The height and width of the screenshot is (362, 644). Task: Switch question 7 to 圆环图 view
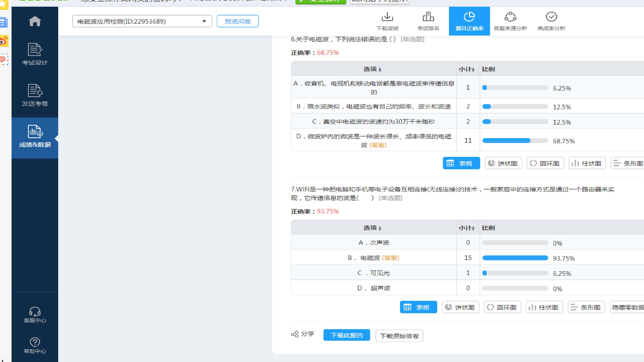(x=502, y=307)
